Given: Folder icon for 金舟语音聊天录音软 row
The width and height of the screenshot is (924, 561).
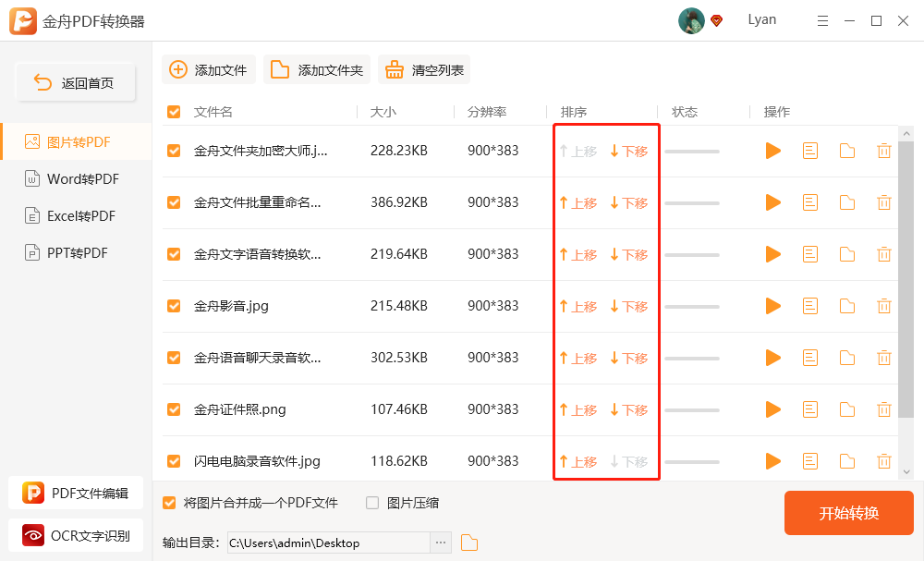Looking at the screenshot, I should pyautogui.click(x=847, y=358).
